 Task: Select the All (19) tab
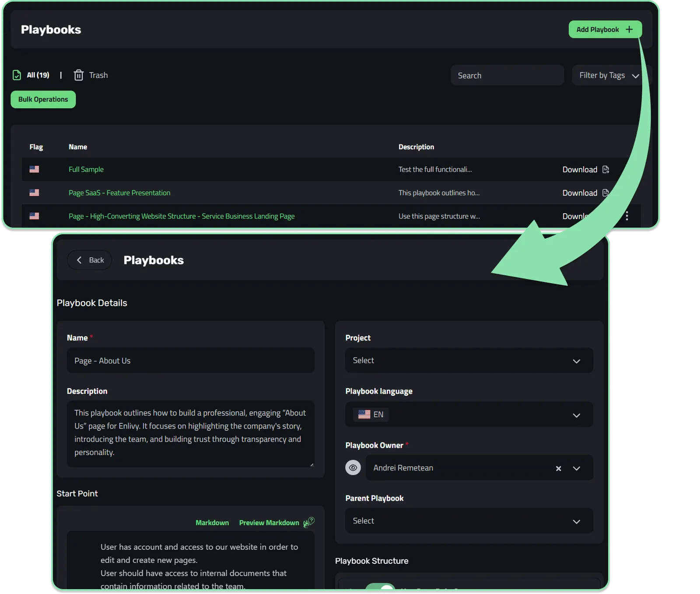tap(38, 75)
